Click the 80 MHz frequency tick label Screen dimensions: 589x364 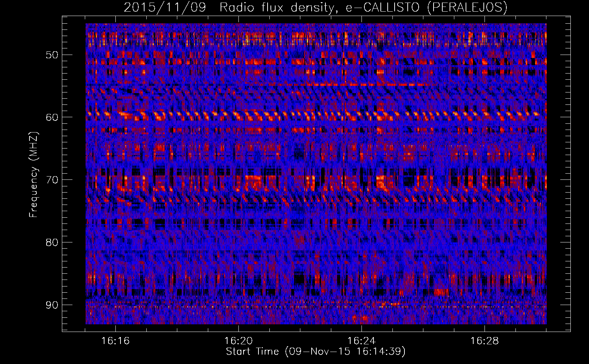point(52,242)
